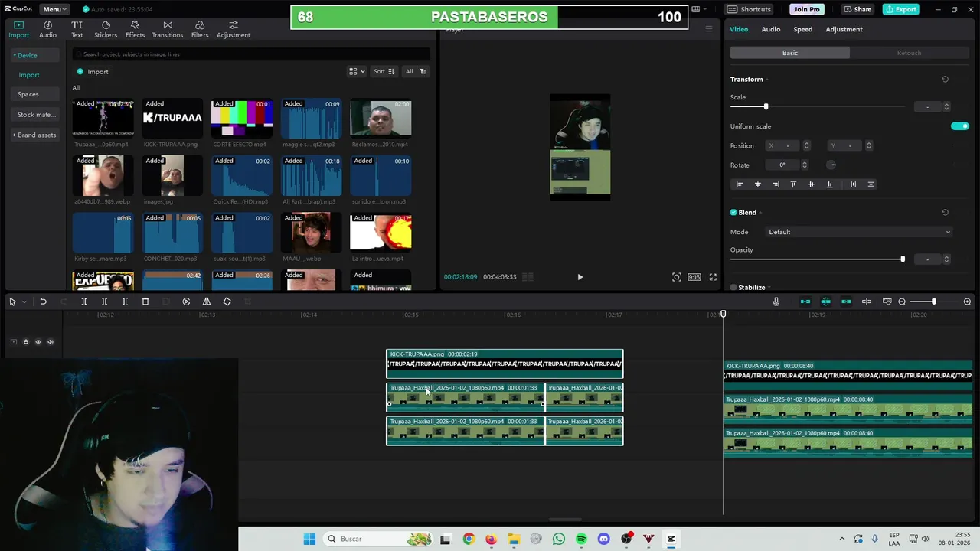Uncheck the Blend checkbox
The image size is (980, 551).
point(733,213)
